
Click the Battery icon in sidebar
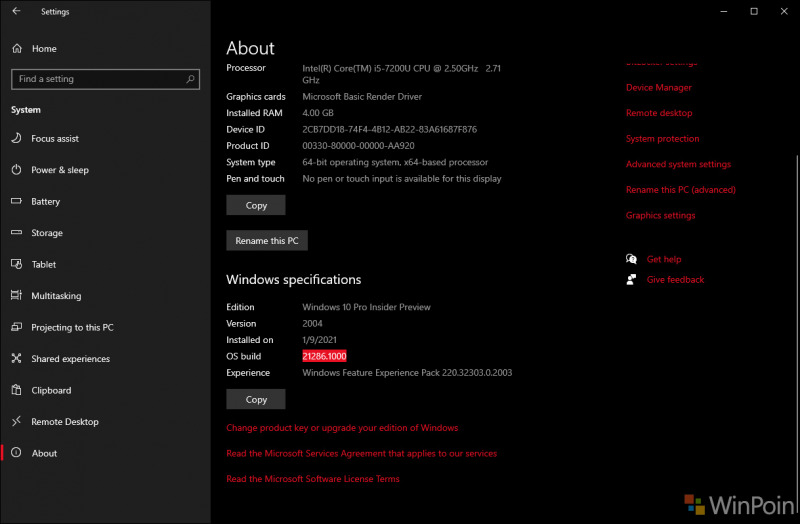(17, 202)
